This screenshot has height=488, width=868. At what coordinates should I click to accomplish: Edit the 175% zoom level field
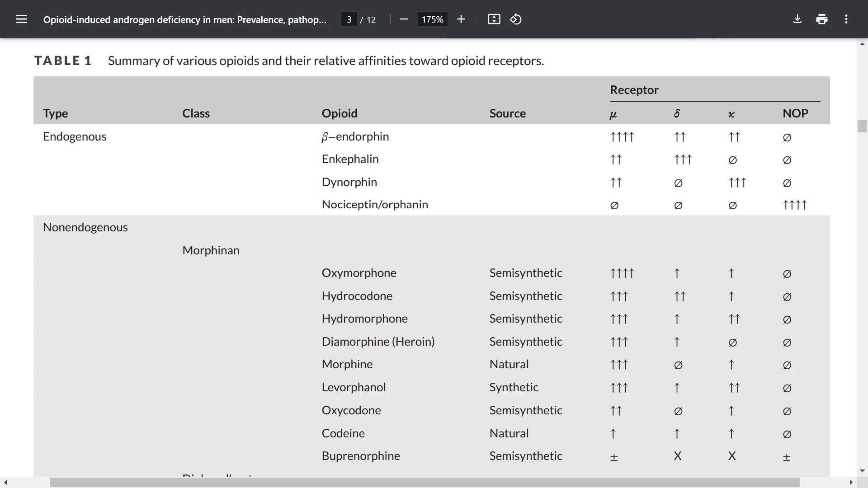coord(432,19)
